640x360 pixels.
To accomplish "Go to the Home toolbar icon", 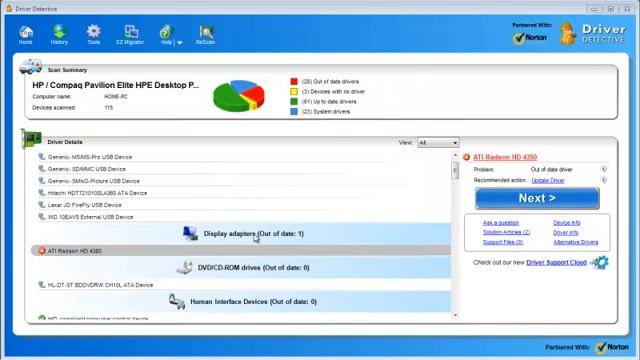I will [26, 34].
